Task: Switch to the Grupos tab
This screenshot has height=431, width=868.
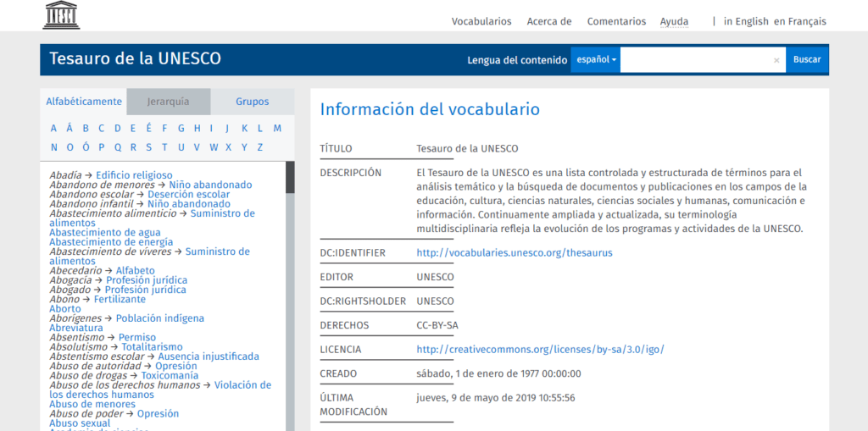Action: pyautogui.click(x=253, y=102)
